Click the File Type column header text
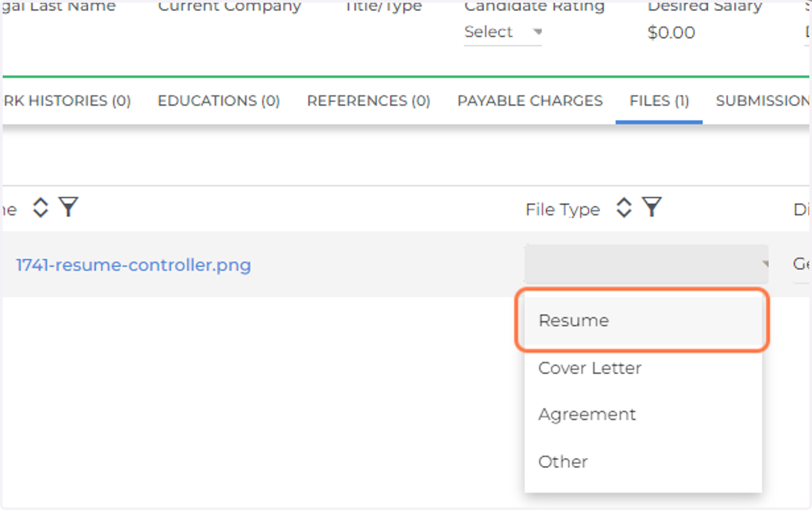The image size is (812, 510). click(562, 209)
